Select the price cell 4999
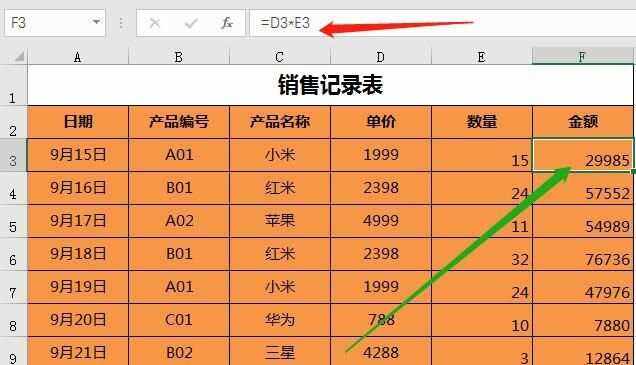The height and width of the screenshot is (365, 636). click(380, 221)
